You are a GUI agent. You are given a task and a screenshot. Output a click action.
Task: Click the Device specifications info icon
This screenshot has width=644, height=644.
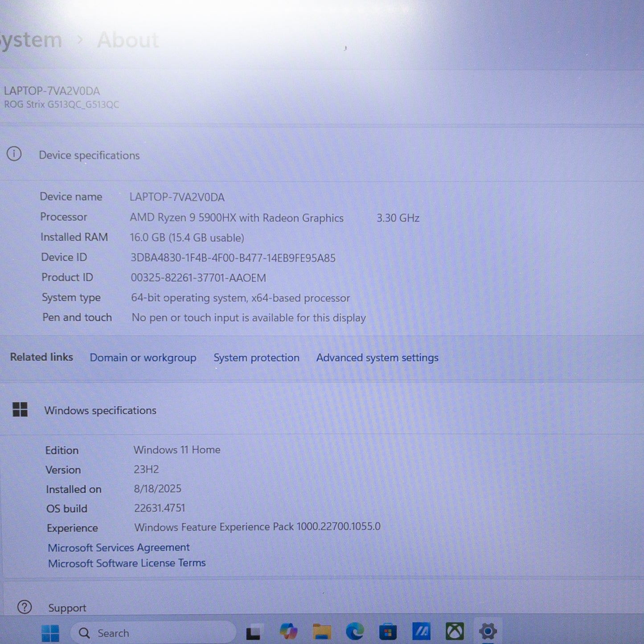(x=14, y=154)
